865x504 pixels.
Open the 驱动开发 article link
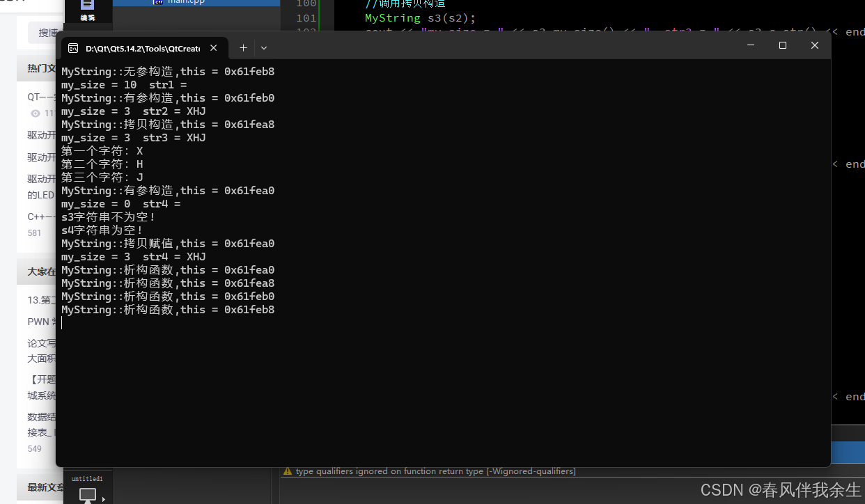pyautogui.click(x=40, y=135)
